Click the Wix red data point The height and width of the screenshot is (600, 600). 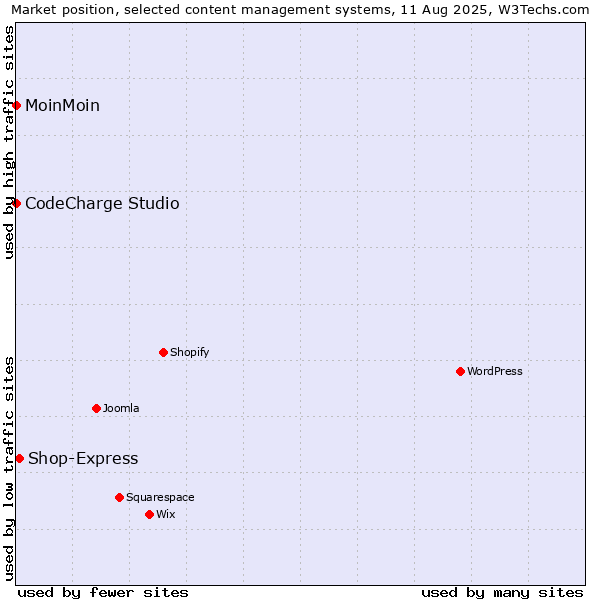(x=150, y=514)
